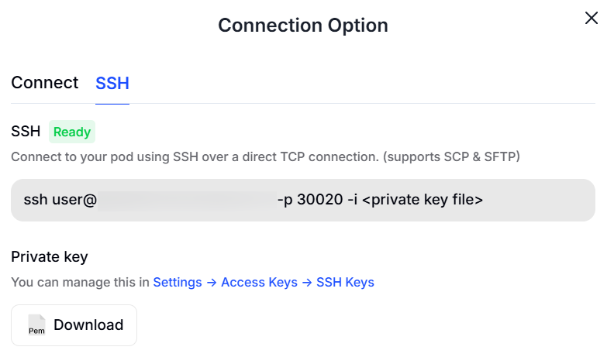Click the "ssh user@" command prefix
The width and height of the screenshot is (614, 364).
pos(60,200)
